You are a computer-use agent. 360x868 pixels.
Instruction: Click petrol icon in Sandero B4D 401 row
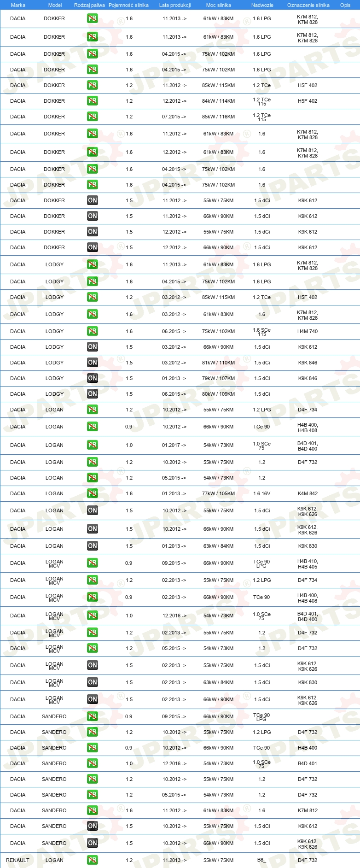[93, 763]
